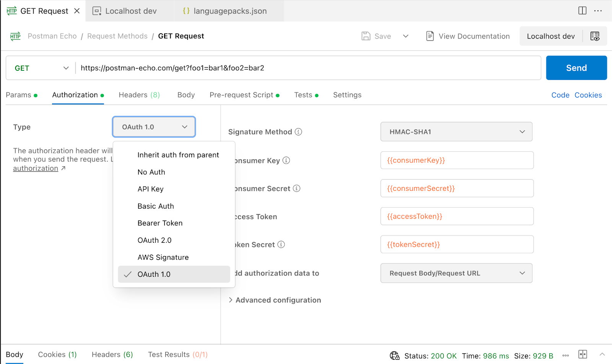Screen dimensions: 612x364
Task: Open response more options dots
Action: click(566, 355)
